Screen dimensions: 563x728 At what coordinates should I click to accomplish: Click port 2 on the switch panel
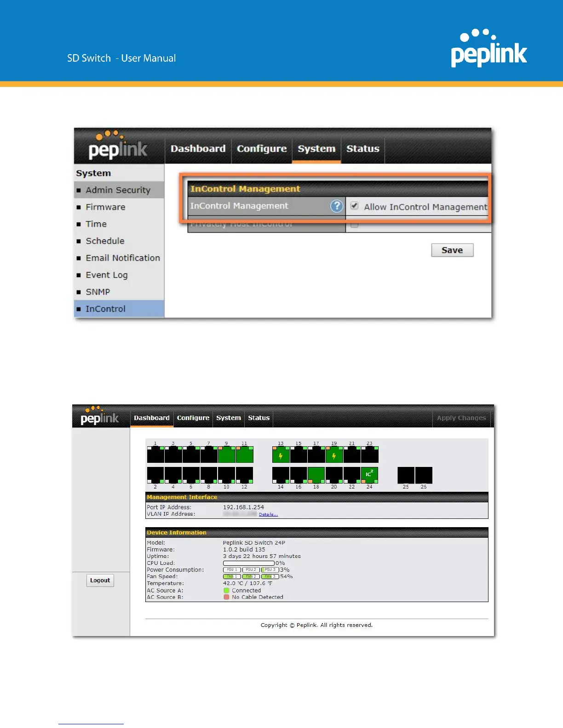(155, 475)
